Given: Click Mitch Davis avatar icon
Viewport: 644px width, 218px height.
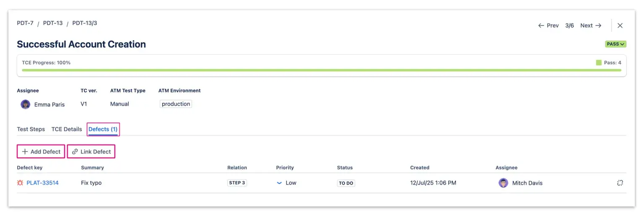Looking at the screenshot, I should 503,183.
